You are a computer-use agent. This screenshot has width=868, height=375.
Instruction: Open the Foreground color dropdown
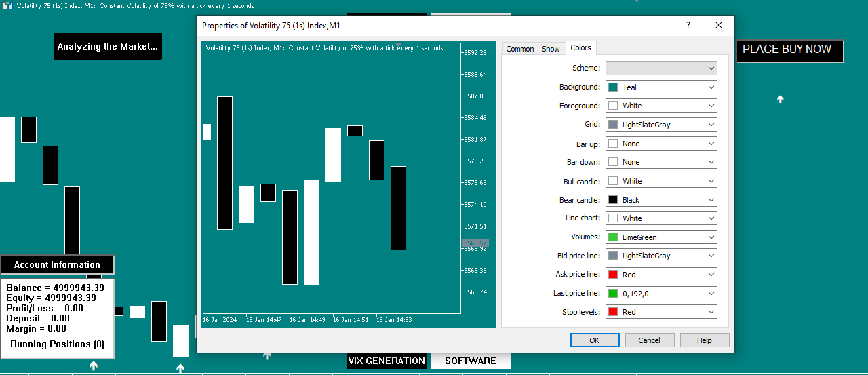tap(661, 106)
